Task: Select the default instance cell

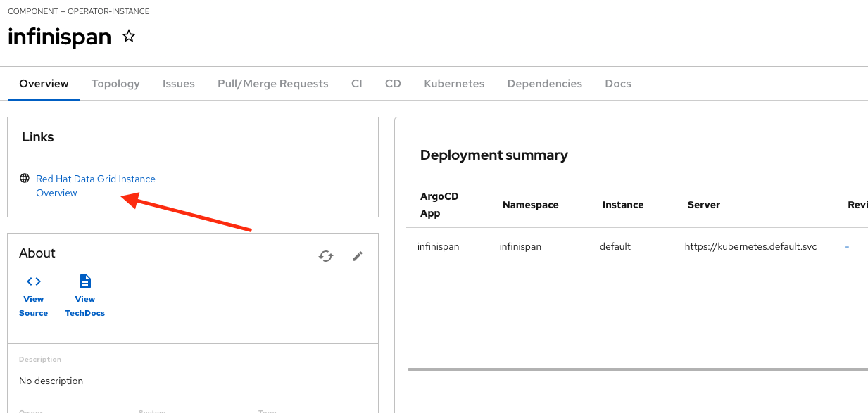Action: point(615,247)
